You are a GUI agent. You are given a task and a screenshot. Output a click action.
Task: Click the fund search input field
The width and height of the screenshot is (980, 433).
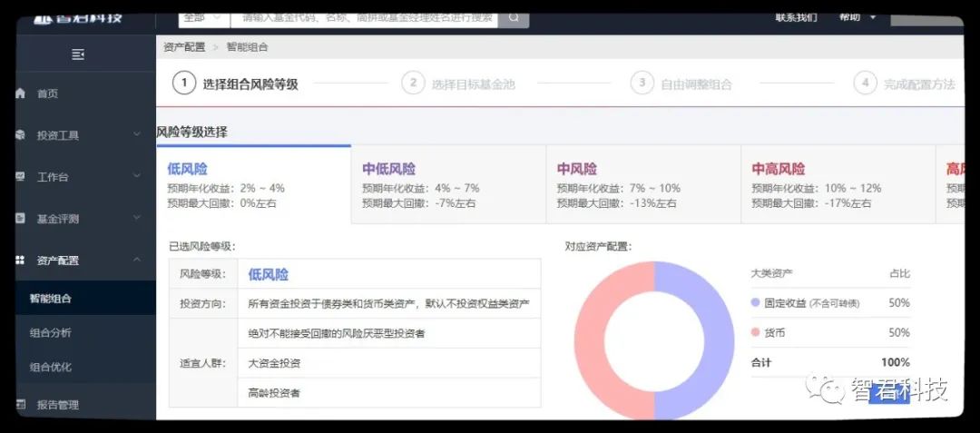(365, 19)
